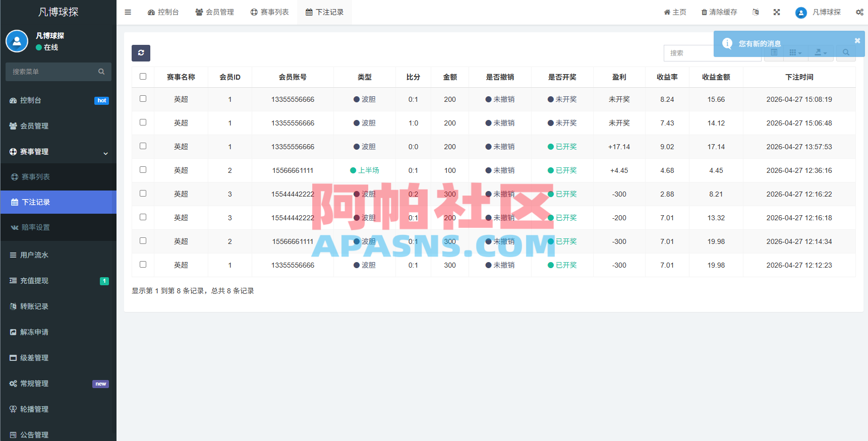Screen dimensions: 868x441
Task: Click the sidebar user avatar picture
Action: (17, 41)
